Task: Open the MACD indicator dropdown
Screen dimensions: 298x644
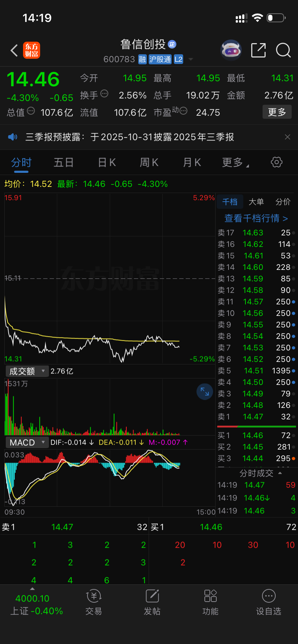Action: pyautogui.click(x=27, y=442)
